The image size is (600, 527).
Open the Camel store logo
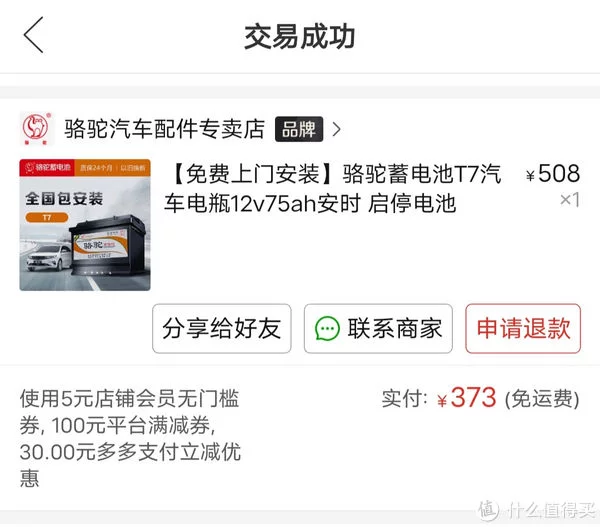pos(37,129)
